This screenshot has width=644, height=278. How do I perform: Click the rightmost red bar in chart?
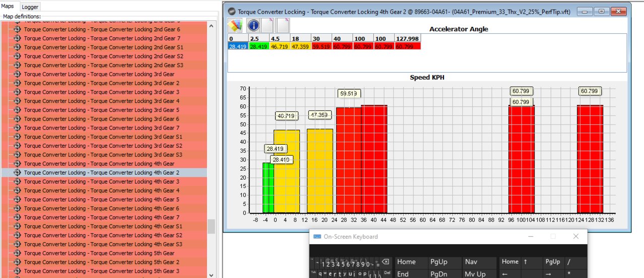click(x=590, y=159)
